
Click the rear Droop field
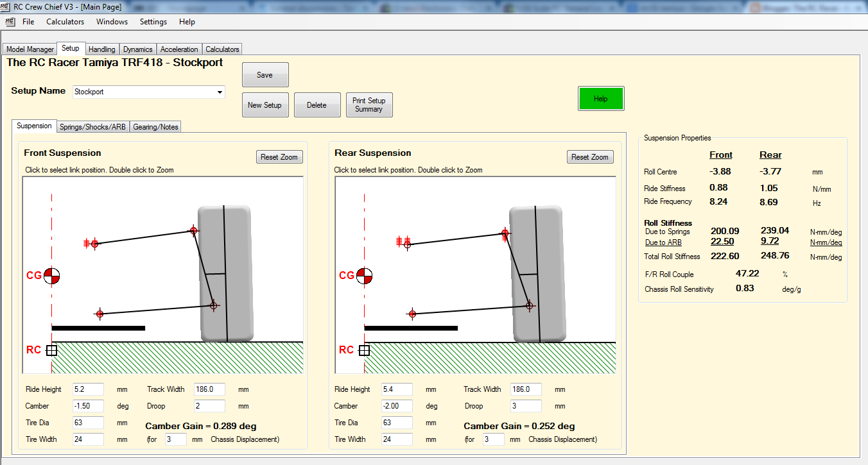pyautogui.click(x=526, y=406)
